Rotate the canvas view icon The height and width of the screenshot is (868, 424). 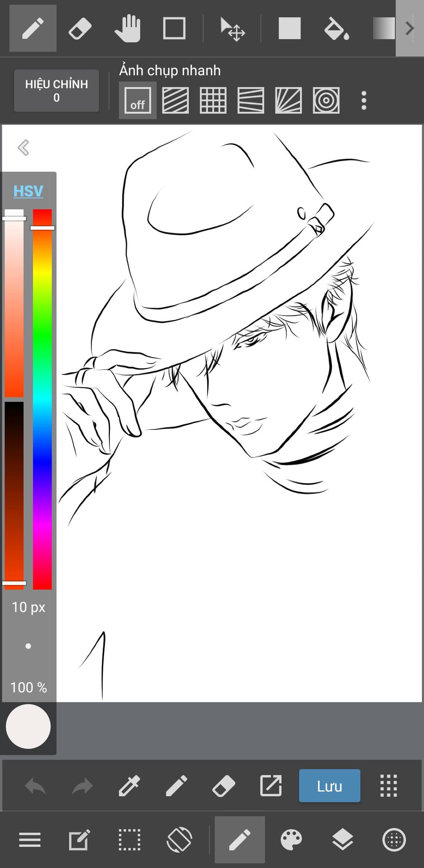pyautogui.click(x=179, y=840)
